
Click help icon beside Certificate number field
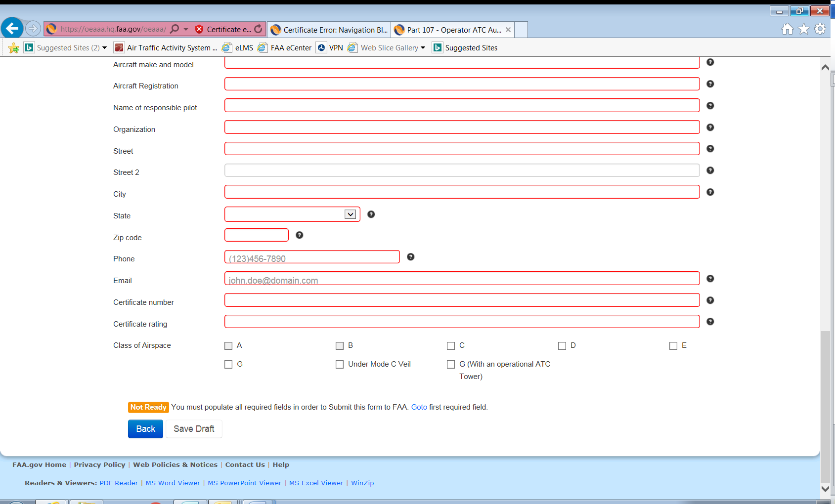710,300
